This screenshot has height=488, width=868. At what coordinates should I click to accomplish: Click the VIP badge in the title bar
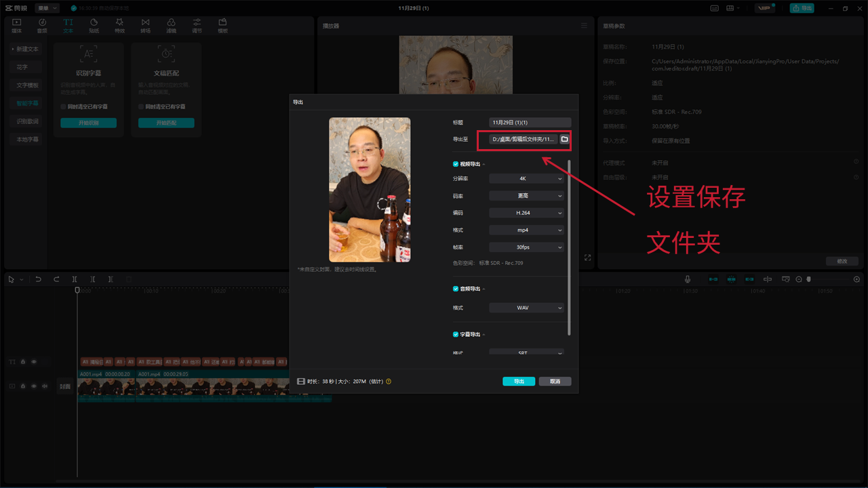pos(765,8)
